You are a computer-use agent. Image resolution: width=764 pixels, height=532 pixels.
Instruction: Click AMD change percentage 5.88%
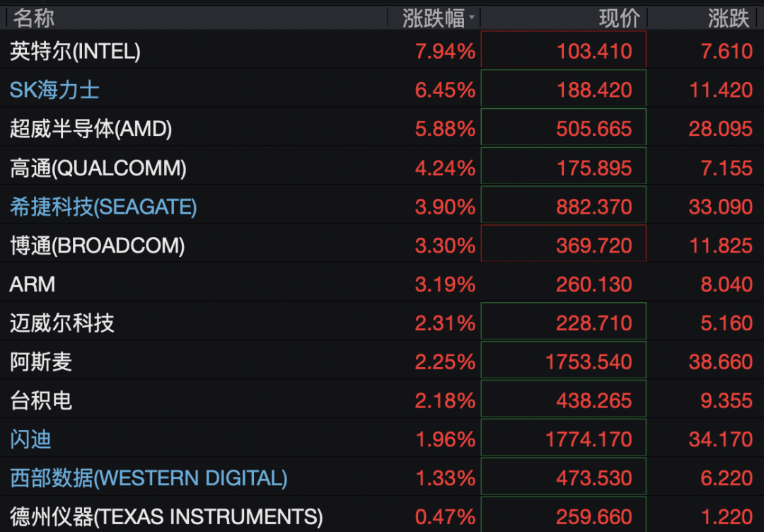(x=445, y=129)
